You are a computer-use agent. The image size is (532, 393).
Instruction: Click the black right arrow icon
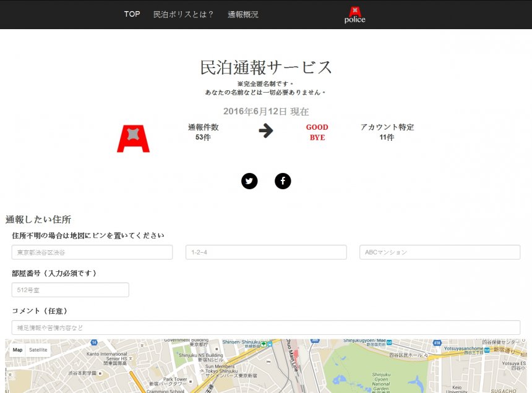tap(265, 131)
